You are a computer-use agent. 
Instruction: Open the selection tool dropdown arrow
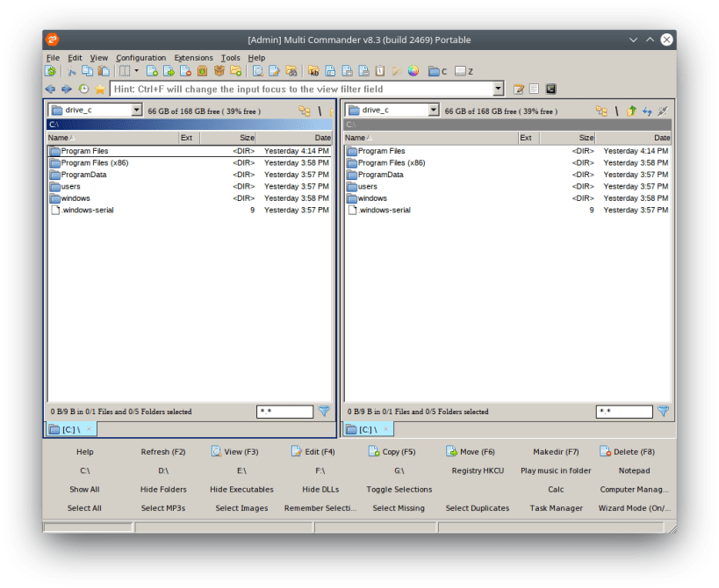(x=136, y=71)
